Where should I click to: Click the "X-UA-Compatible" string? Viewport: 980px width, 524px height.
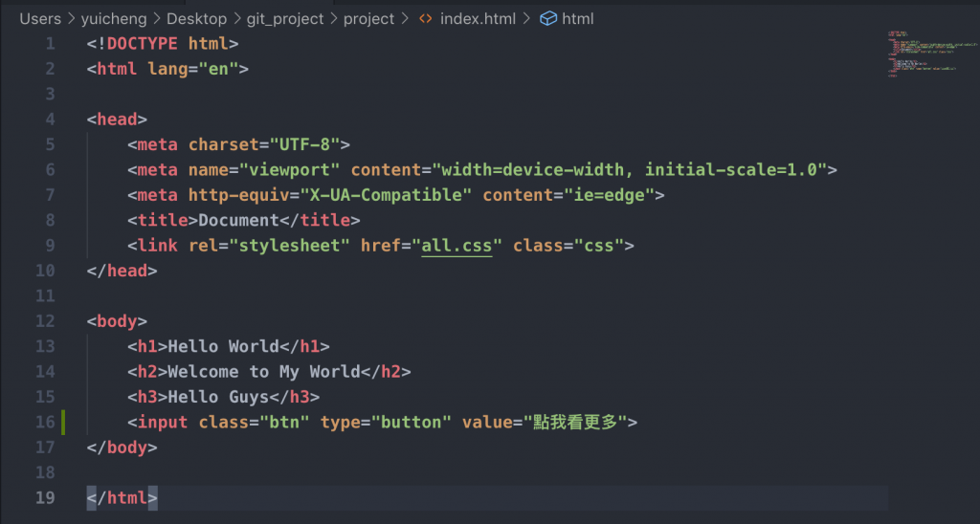pyautogui.click(x=386, y=195)
